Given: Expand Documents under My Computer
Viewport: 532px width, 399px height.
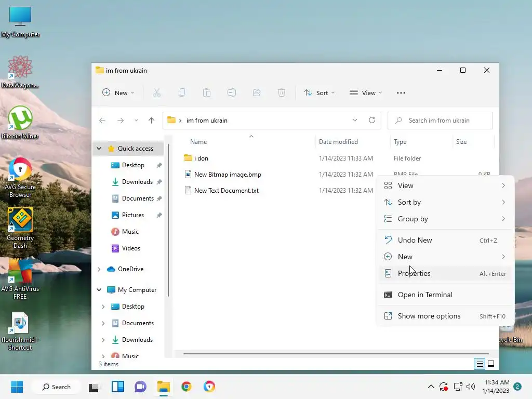Looking at the screenshot, I should pos(103,323).
